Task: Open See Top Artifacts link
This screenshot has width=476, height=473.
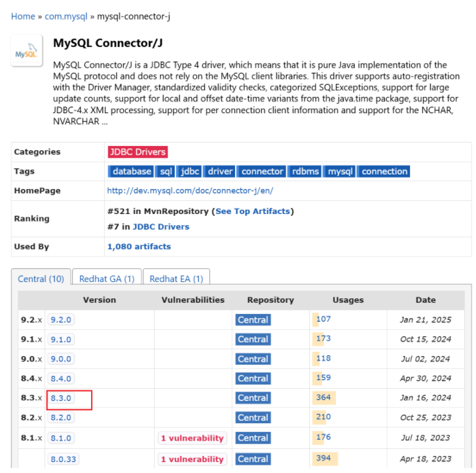Action: 253,211
